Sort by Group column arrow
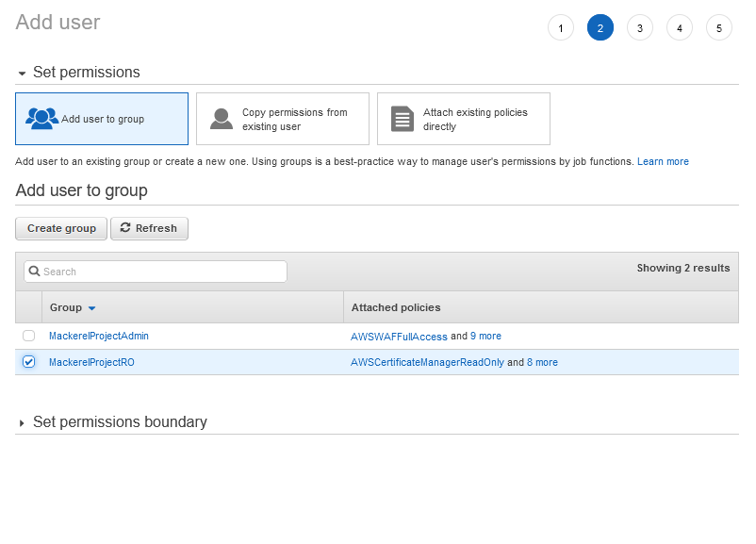 [91, 308]
